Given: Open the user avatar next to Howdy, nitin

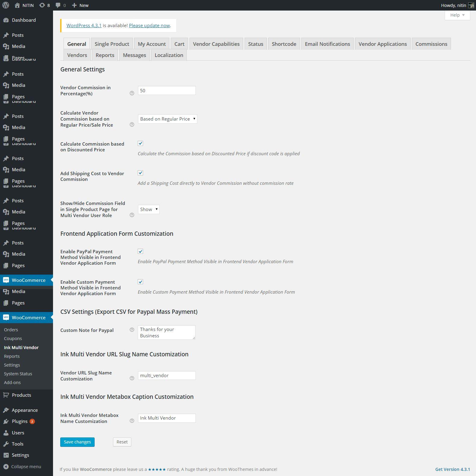Looking at the screenshot, I should pyautogui.click(x=471, y=5).
